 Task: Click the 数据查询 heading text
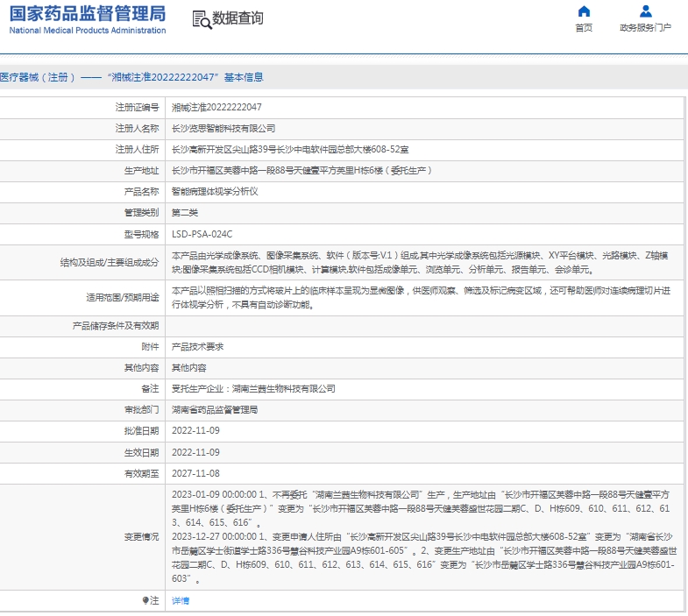[x=238, y=18]
